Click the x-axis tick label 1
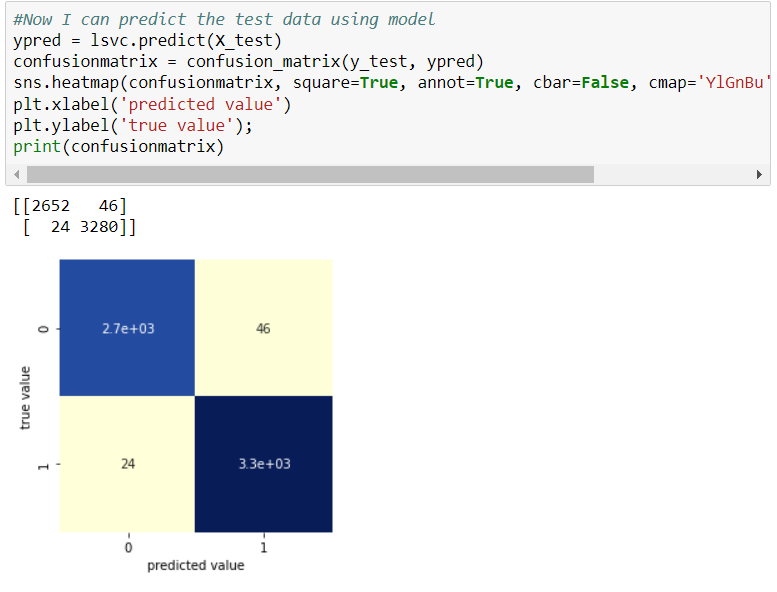 (264, 547)
